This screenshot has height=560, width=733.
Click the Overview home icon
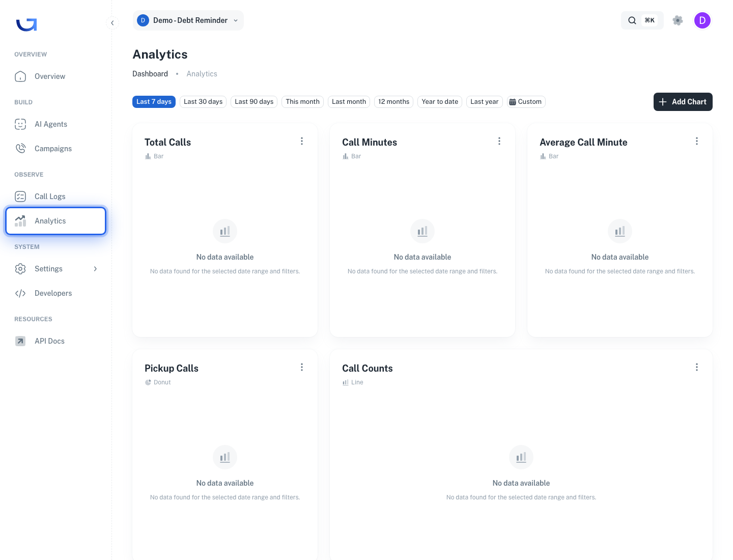pos(20,76)
